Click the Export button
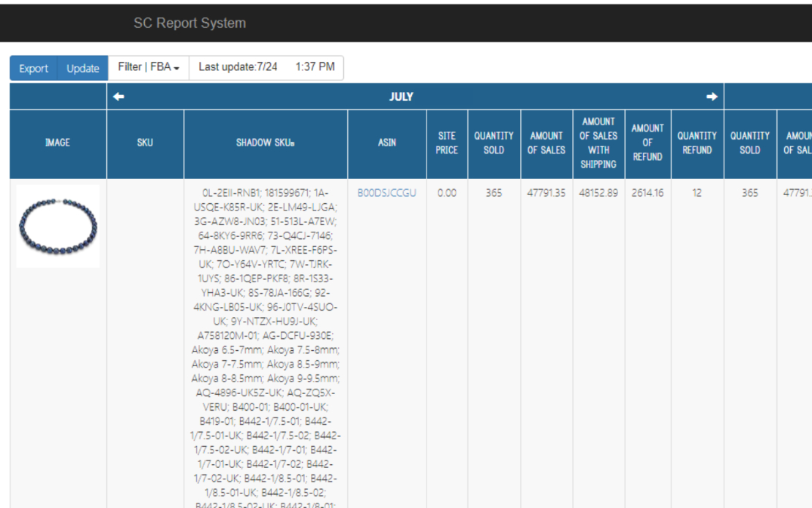Screen dimensions: 812x508 33,68
